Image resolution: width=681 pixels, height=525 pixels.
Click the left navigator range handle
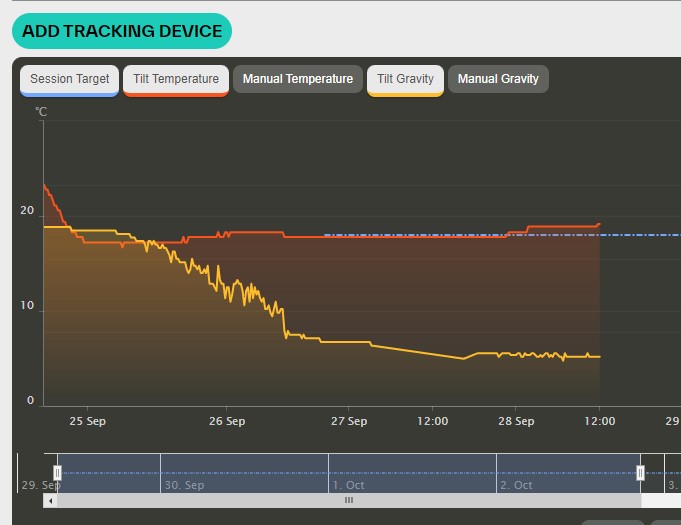[x=57, y=473]
